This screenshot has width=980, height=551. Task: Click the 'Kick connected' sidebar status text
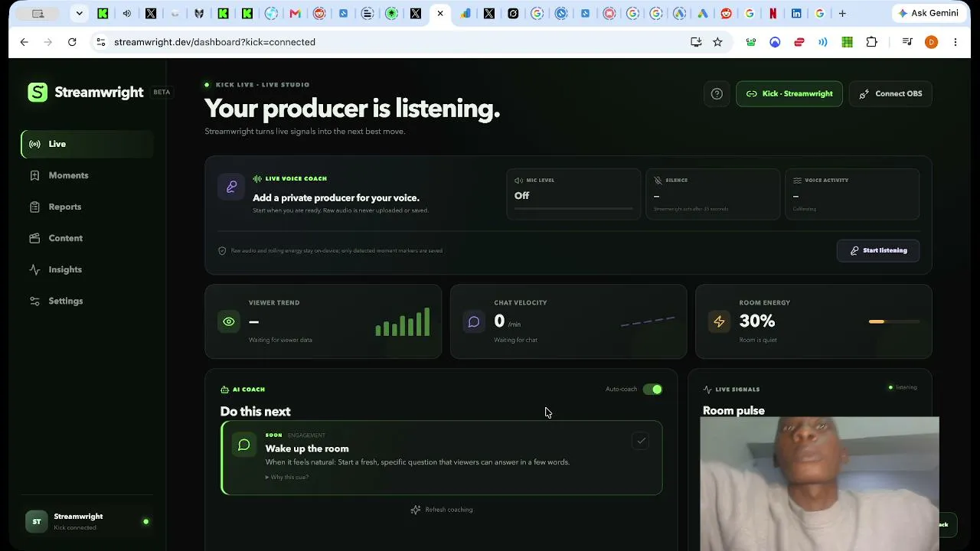point(75,528)
